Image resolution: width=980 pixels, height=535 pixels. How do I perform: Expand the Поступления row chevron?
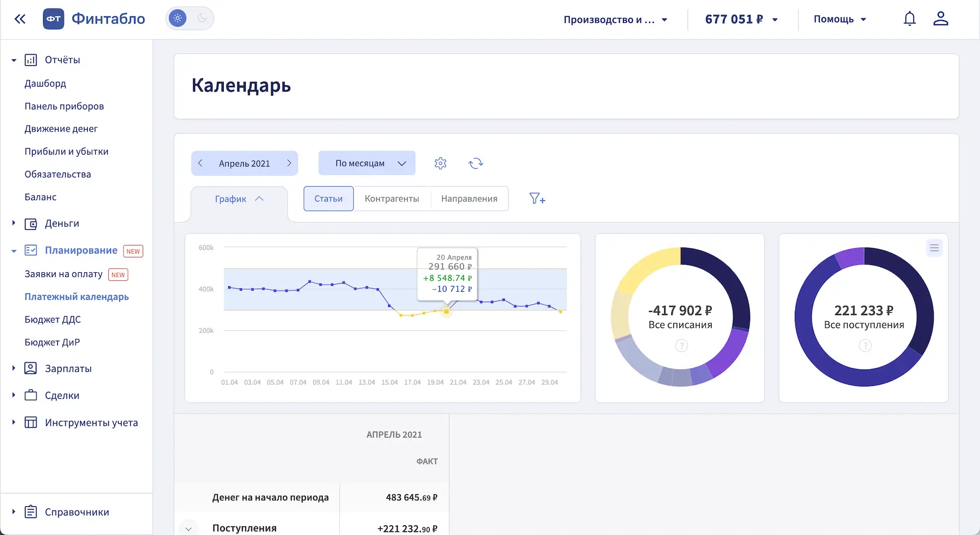[188, 528]
